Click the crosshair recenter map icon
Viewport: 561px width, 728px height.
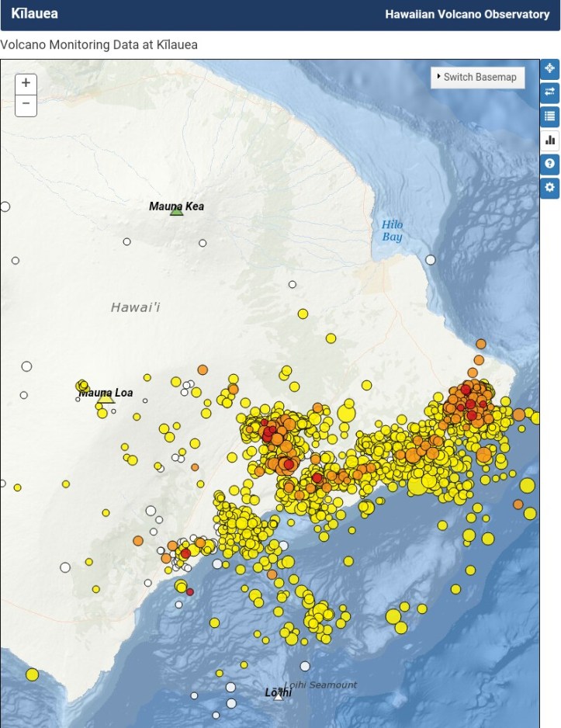point(549,69)
